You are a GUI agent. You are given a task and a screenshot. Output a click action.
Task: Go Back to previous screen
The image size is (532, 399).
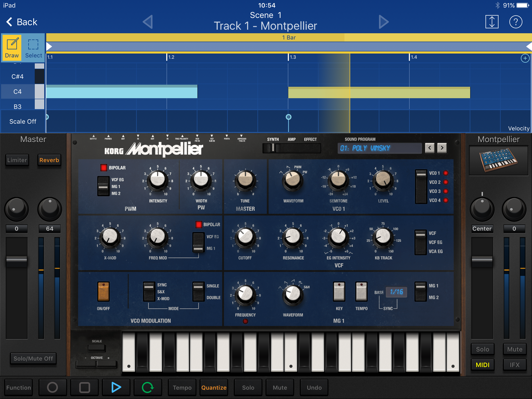coord(22,22)
